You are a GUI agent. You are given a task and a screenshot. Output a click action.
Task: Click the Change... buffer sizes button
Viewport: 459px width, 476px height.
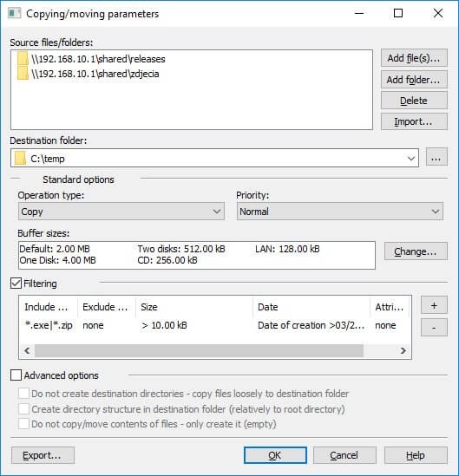[416, 251]
